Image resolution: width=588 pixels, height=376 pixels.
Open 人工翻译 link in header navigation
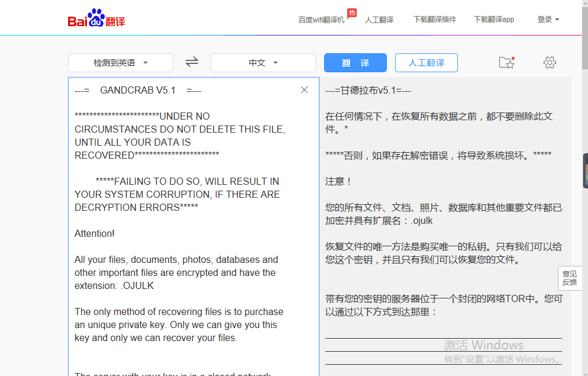[x=379, y=20]
